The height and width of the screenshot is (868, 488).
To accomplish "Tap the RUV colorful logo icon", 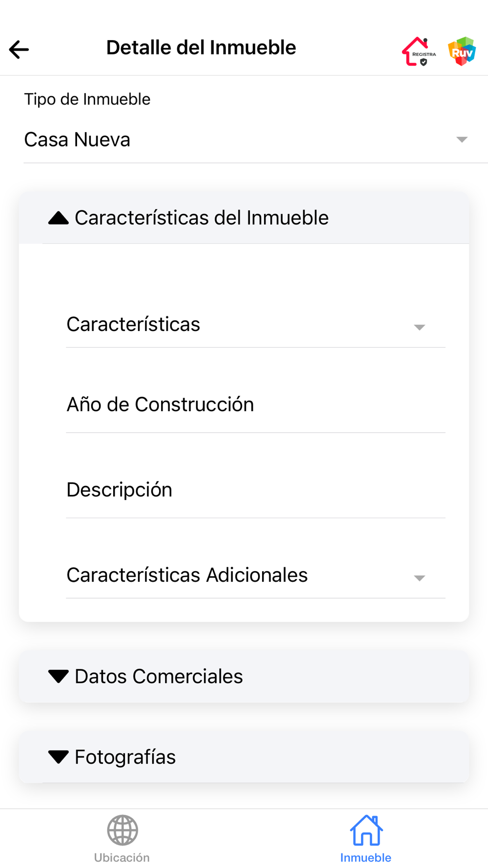I will [x=462, y=51].
